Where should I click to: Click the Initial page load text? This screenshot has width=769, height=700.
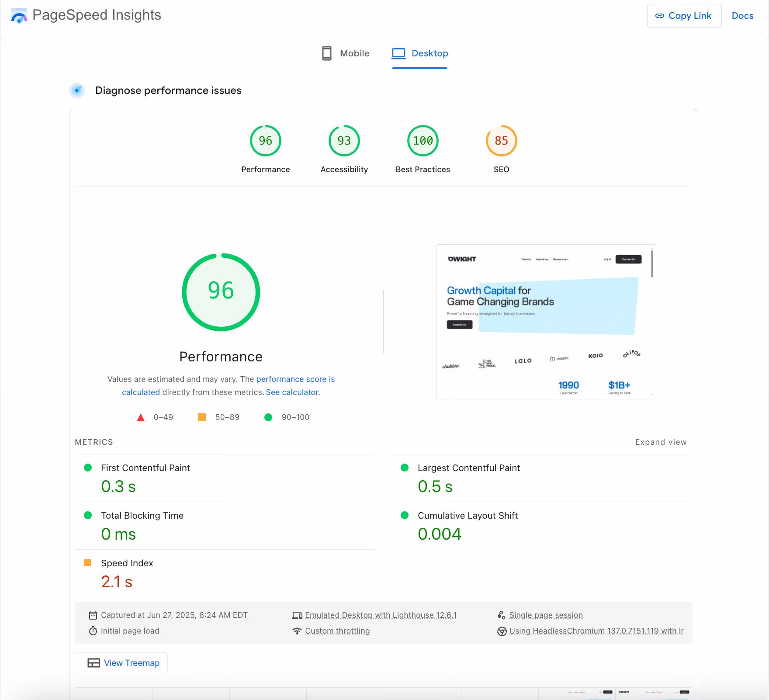pos(130,631)
